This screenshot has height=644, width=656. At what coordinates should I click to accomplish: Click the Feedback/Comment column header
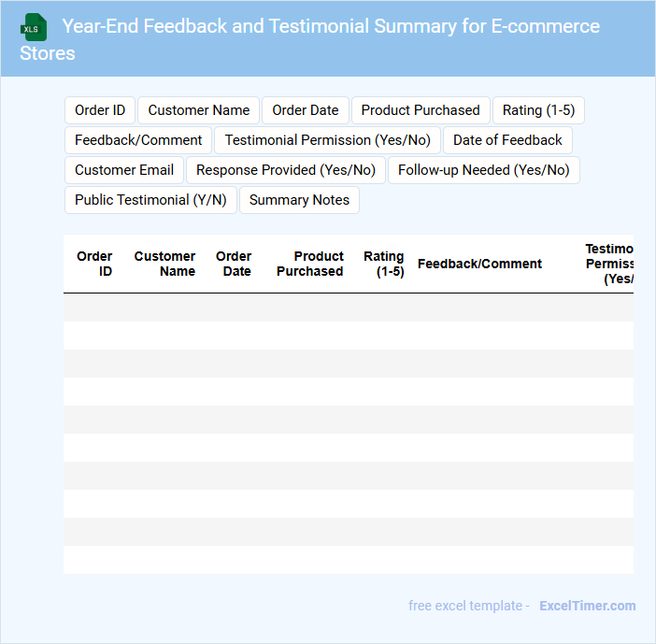click(x=479, y=264)
